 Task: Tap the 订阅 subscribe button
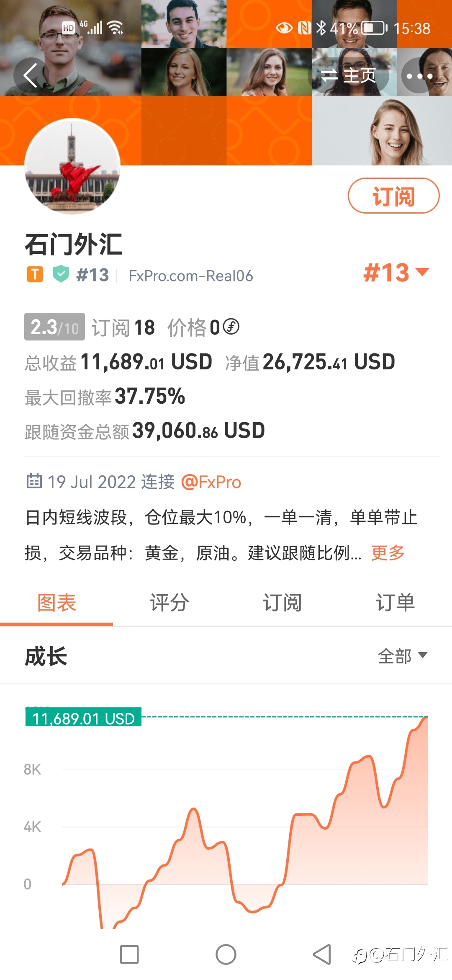point(394,196)
